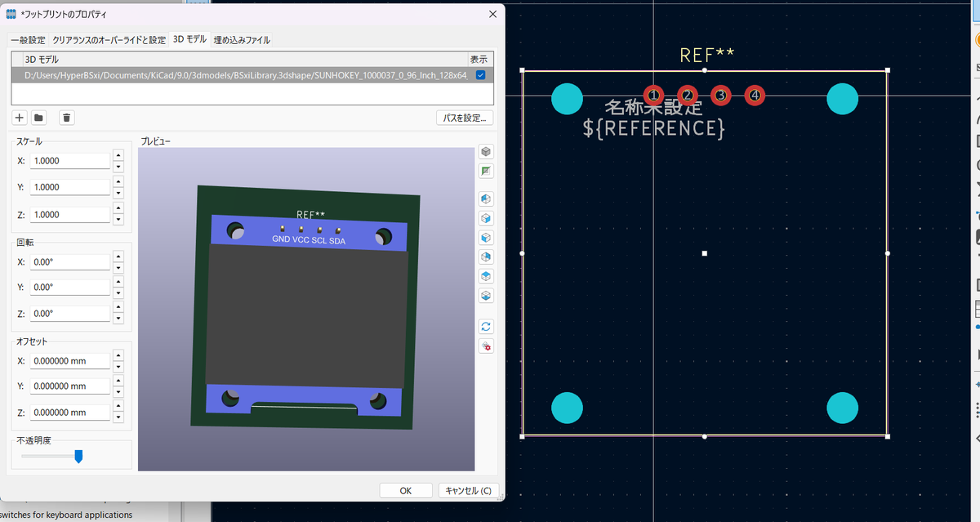Toggle 表示 checkbox for SUNHOKEY model
Screen dimensions: 980x522
(480, 74)
